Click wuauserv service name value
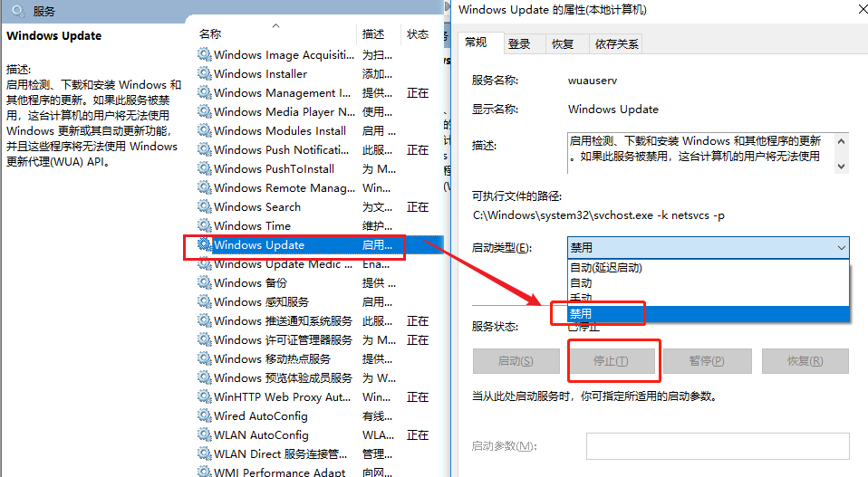Image resolution: width=868 pixels, height=477 pixels. (x=593, y=81)
